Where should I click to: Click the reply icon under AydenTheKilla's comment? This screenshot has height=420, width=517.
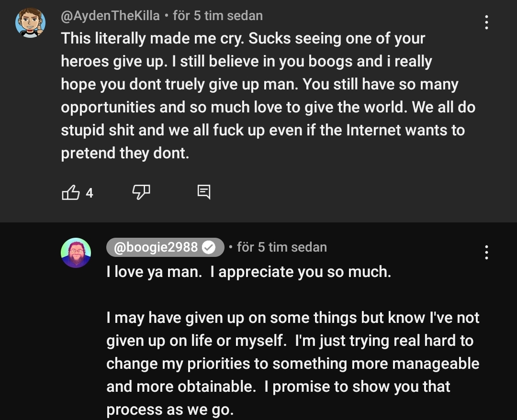tap(203, 192)
